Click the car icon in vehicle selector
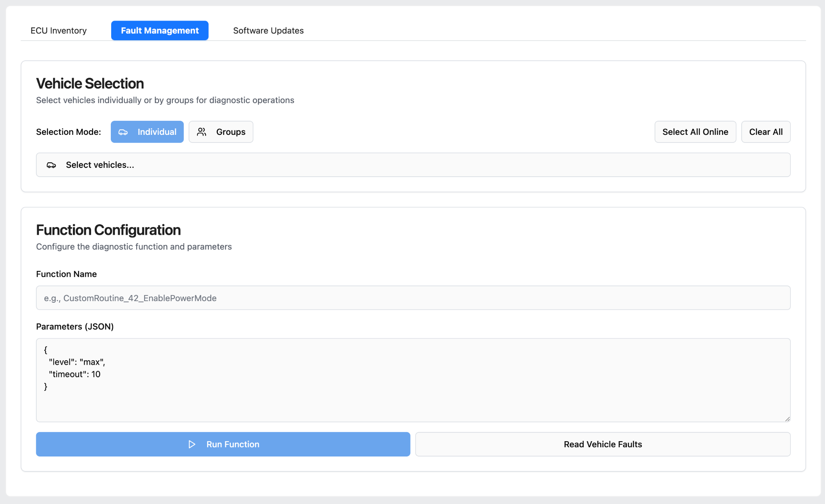Image resolution: width=825 pixels, height=504 pixels. coord(51,165)
